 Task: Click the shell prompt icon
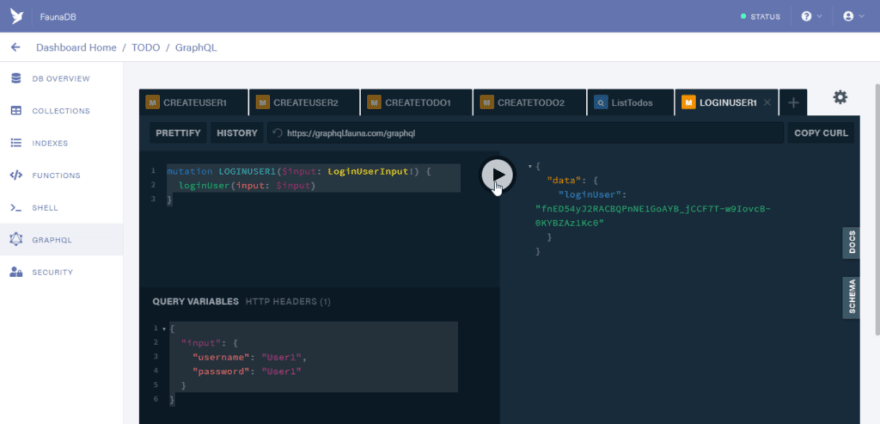16,208
